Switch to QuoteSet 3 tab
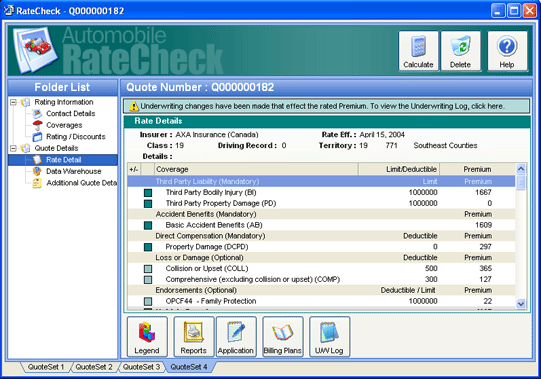Viewport: 541px width, 379px height. pyautogui.click(x=141, y=367)
